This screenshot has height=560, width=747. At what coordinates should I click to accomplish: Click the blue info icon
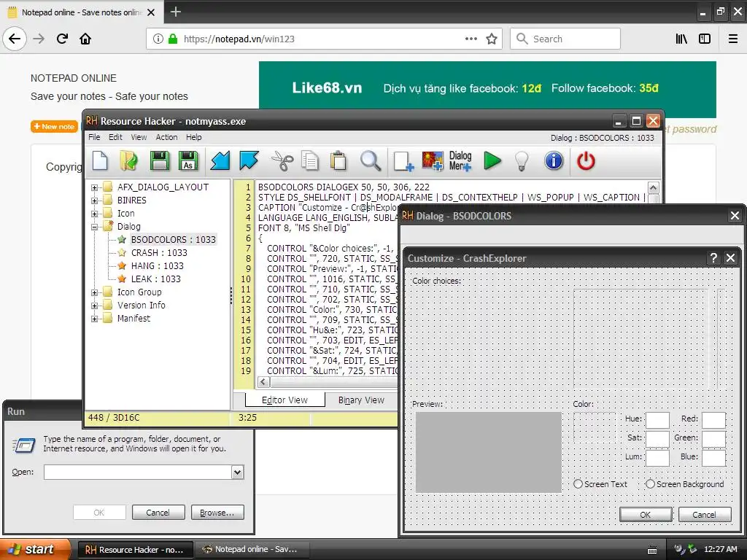pos(554,161)
